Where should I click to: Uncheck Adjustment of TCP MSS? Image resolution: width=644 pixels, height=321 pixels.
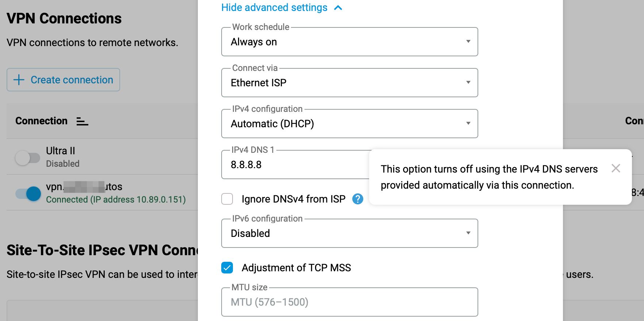(x=227, y=268)
